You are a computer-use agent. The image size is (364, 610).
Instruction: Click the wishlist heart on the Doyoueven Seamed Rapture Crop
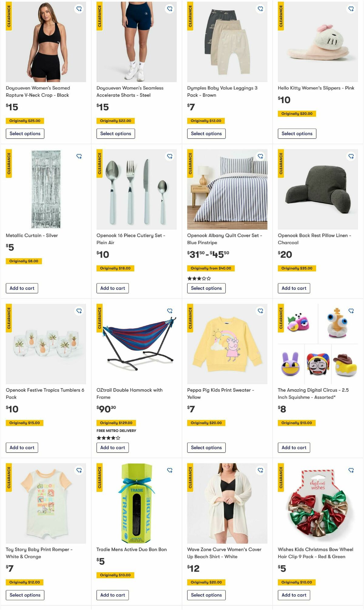(79, 9)
